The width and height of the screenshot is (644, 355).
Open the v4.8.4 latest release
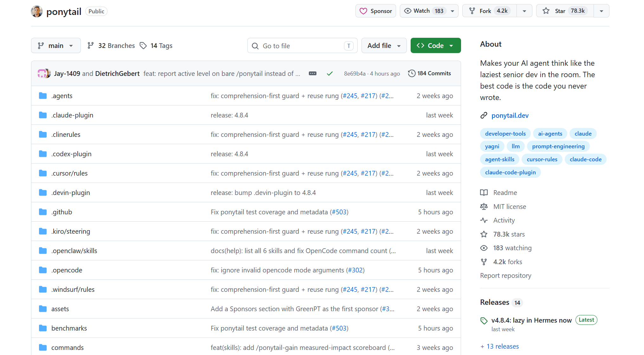[531, 320]
